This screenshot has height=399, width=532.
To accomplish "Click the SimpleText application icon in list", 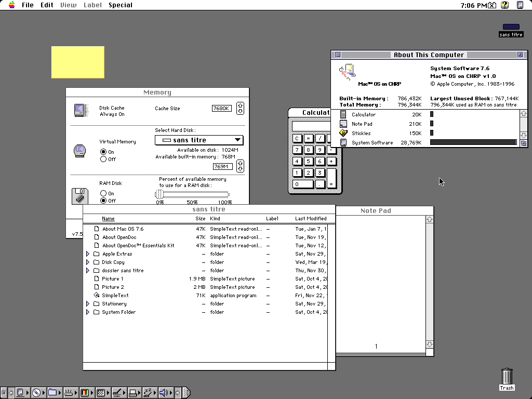I will [x=96, y=296].
